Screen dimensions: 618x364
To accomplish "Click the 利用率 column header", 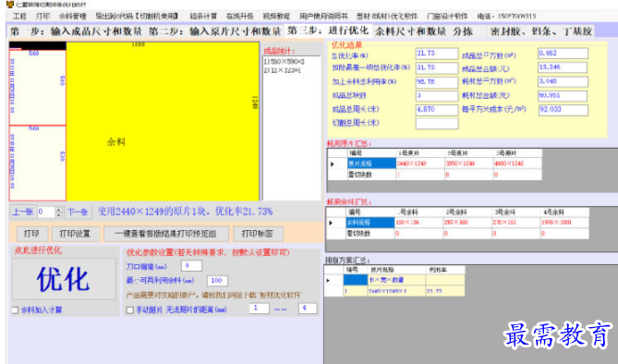I will tap(445, 270).
